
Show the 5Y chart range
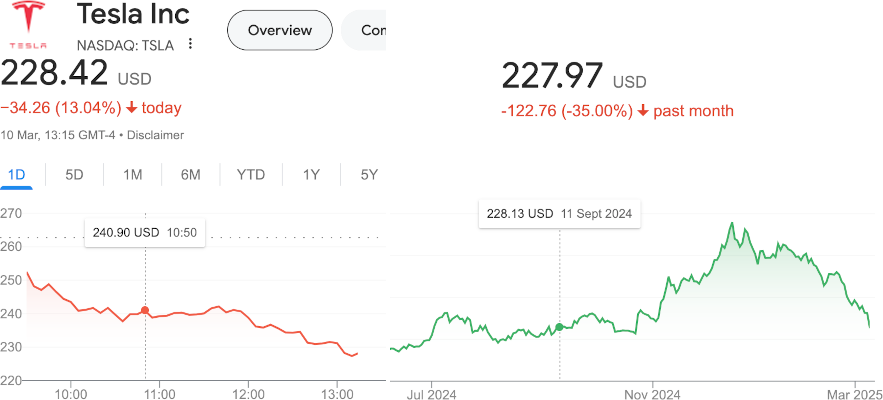tap(369, 175)
